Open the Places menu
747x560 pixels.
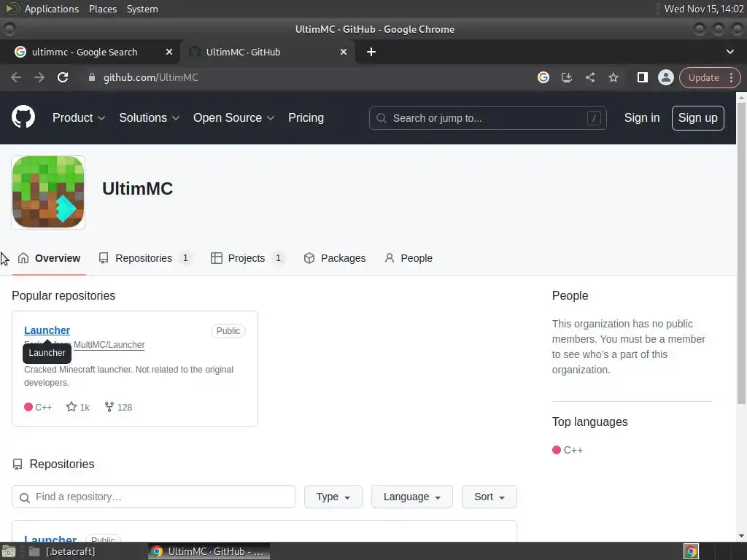click(102, 9)
